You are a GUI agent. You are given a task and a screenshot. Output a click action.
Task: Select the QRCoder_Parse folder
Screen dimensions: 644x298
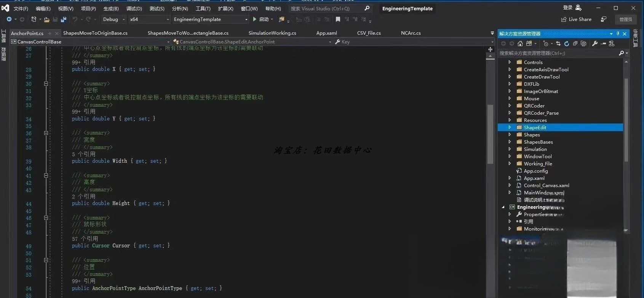pos(541,113)
